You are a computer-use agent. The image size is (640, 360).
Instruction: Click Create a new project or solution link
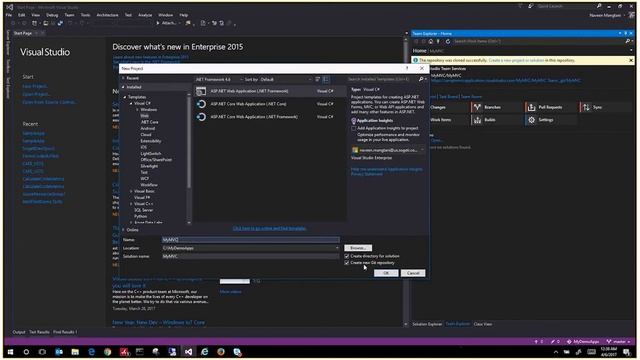516,60
